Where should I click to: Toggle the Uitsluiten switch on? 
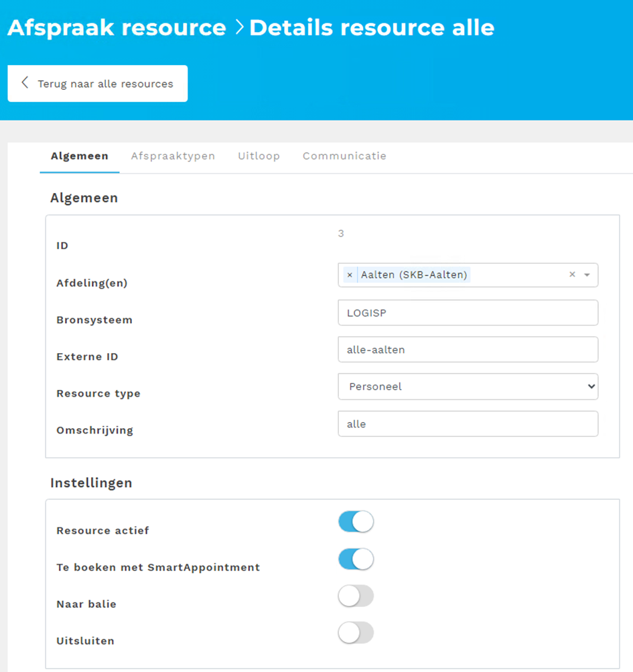click(356, 633)
